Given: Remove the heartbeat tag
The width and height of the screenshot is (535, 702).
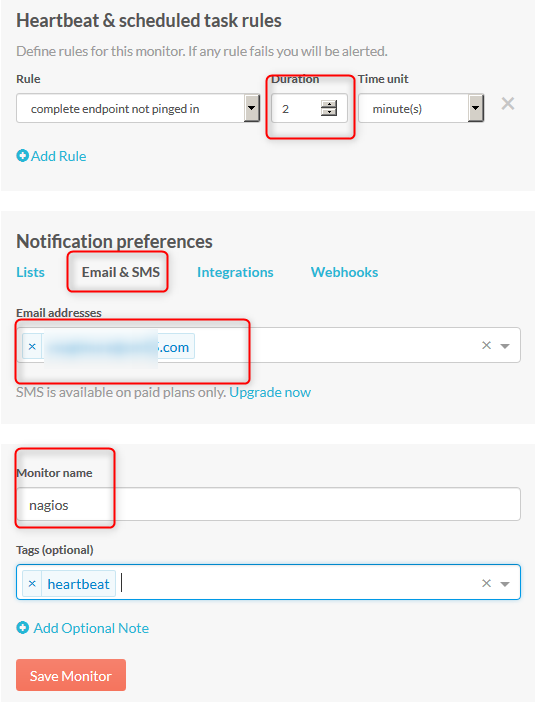Looking at the screenshot, I should click(32, 583).
